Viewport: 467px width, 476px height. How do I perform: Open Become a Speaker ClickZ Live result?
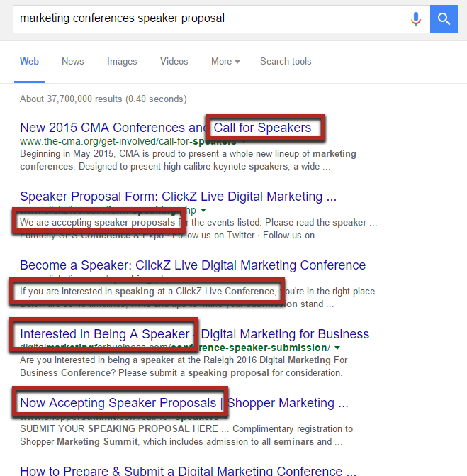(x=193, y=265)
